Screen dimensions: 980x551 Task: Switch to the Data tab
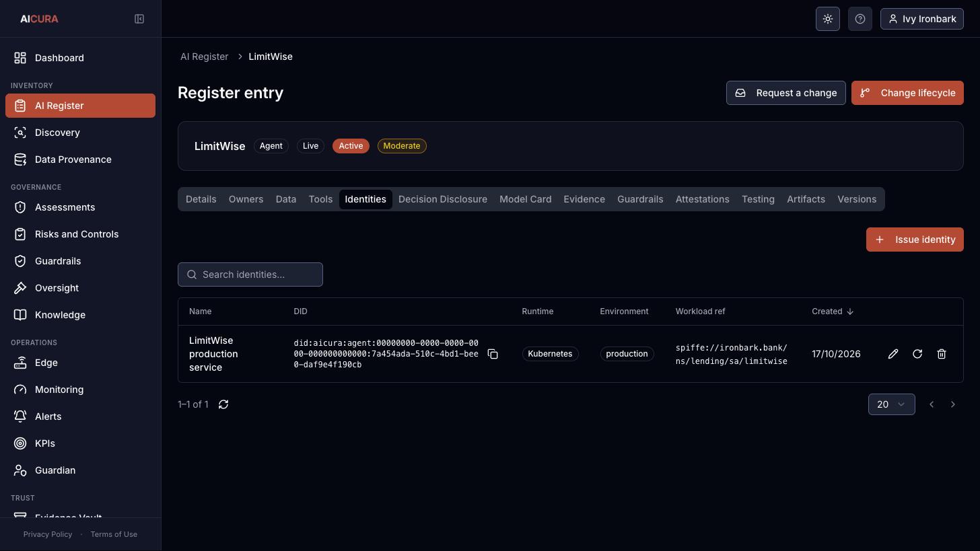click(285, 199)
